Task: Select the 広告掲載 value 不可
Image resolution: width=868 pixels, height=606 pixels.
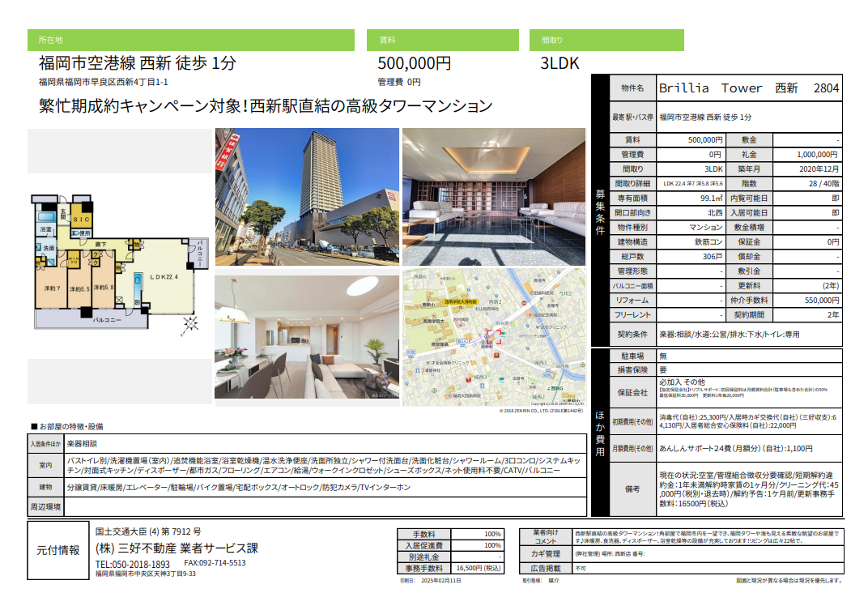Action: click(x=581, y=569)
